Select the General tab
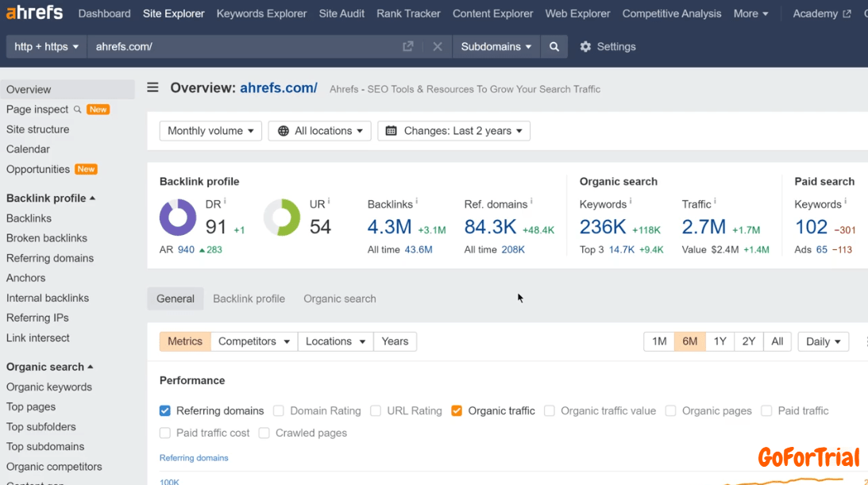The image size is (868, 485). point(176,298)
